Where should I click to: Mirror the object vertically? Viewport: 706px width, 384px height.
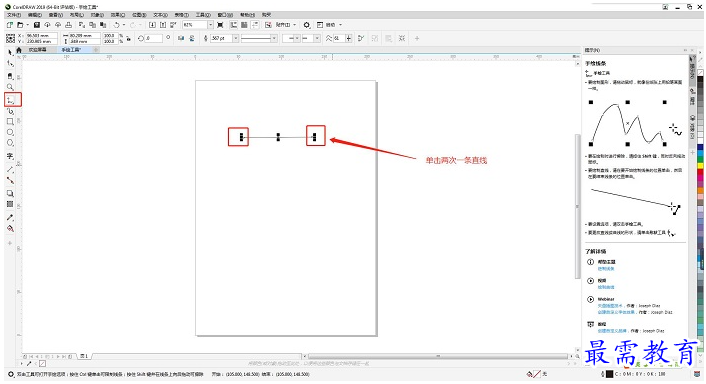coord(192,38)
